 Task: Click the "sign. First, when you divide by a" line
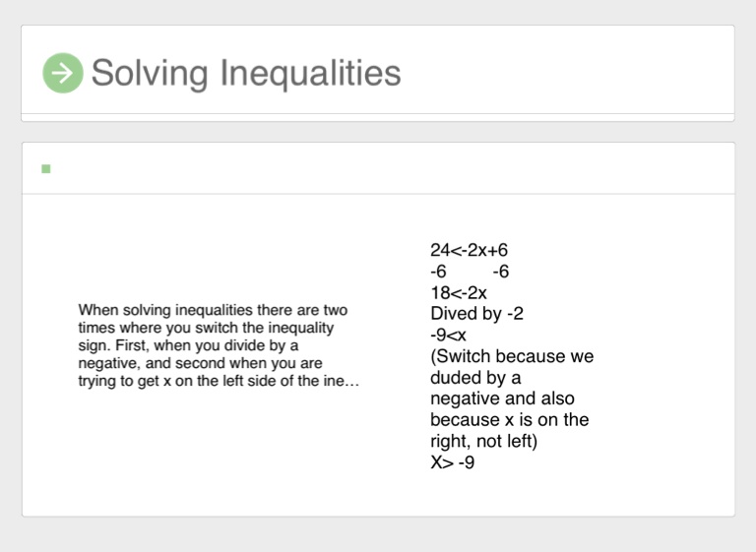click(x=188, y=345)
